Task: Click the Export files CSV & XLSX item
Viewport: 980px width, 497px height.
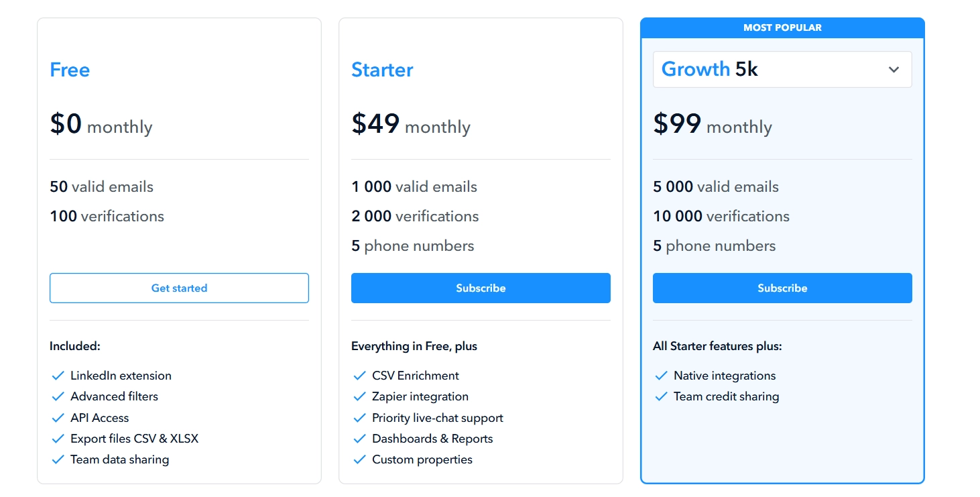Action: (x=134, y=439)
